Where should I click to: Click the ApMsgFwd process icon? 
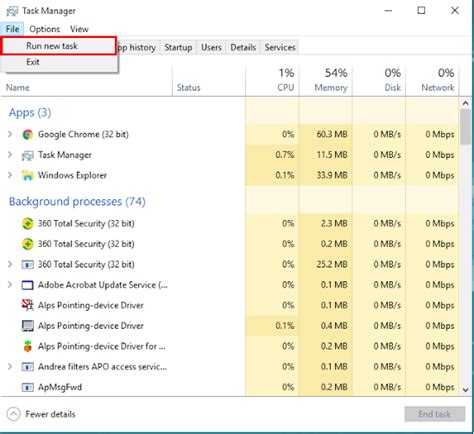pyautogui.click(x=28, y=387)
